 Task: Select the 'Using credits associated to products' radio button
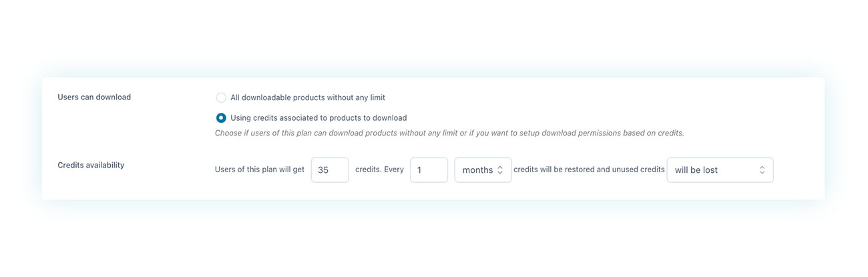pos(221,118)
